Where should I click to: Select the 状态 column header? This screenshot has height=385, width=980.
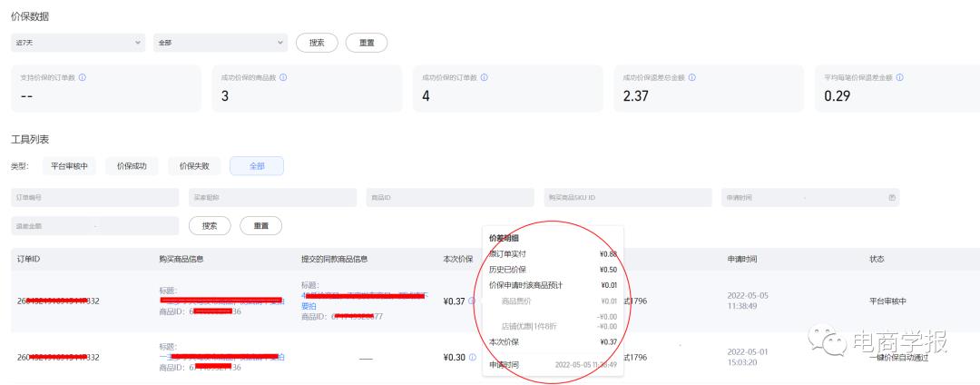coord(877,260)
